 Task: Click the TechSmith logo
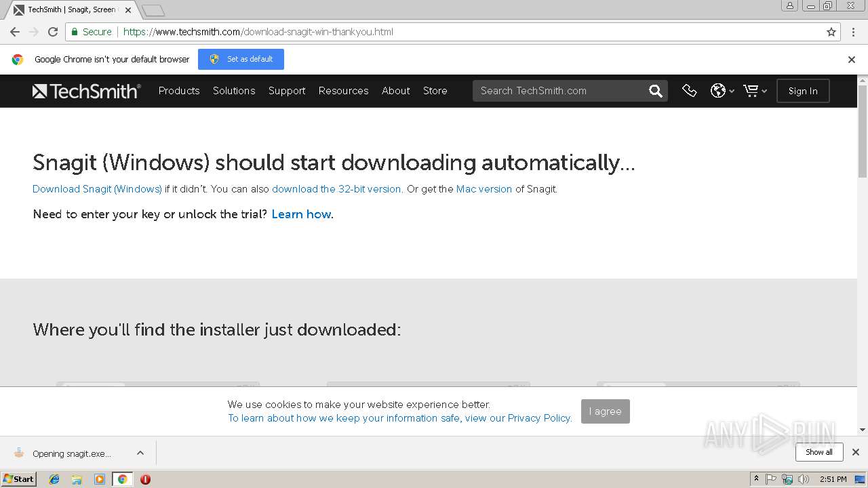[86, 91]
